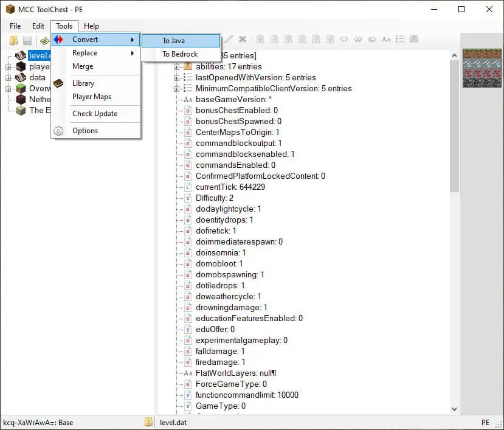This screenshot has width=504, height=430.
Task: Click the Nether block icon
Action: (21, 99)
